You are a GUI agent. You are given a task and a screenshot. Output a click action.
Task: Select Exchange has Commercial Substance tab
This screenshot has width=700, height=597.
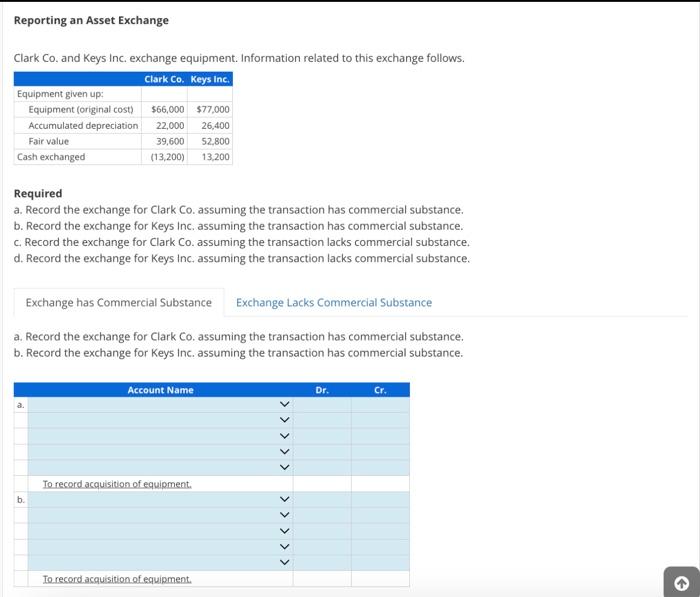[x=119, y=302]
